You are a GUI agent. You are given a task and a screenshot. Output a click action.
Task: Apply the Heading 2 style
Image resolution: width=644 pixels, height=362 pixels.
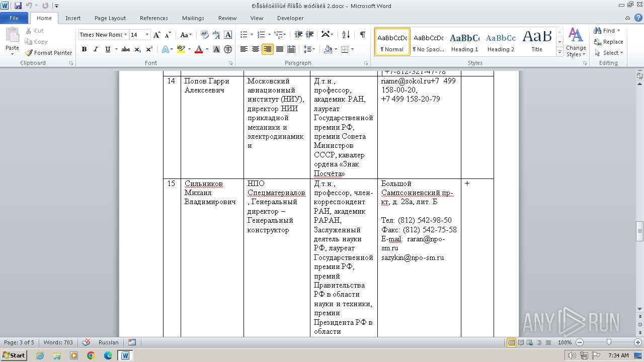point(501,42)
